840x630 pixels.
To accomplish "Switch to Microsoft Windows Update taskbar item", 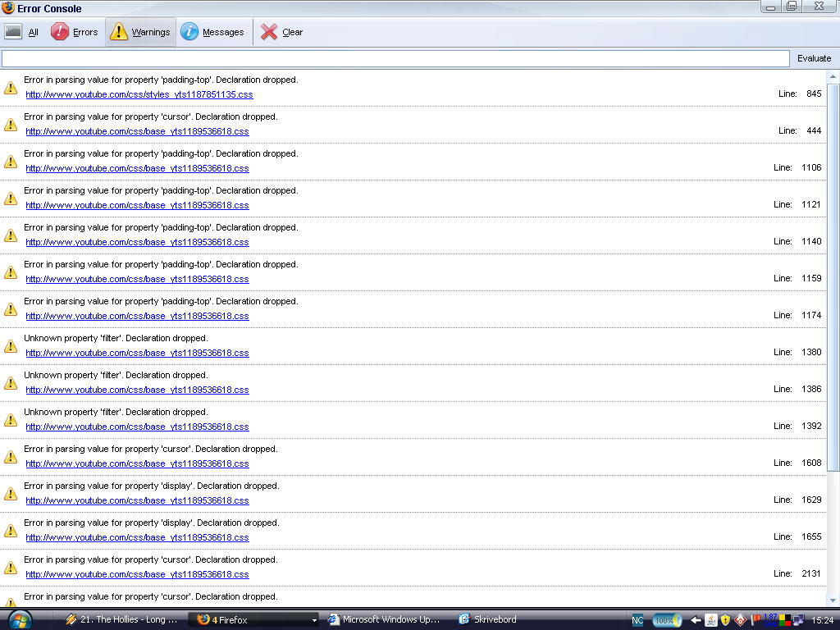I will click(385, 620).
